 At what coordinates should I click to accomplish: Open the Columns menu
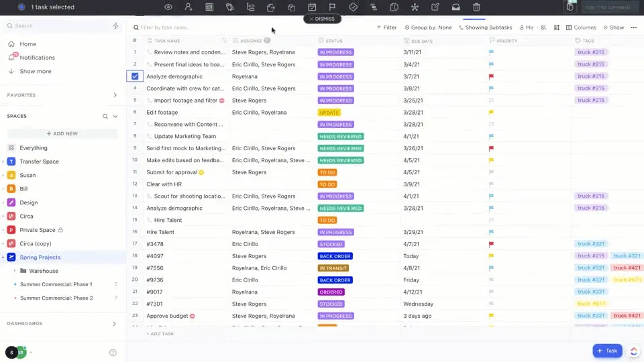[581, 27]
